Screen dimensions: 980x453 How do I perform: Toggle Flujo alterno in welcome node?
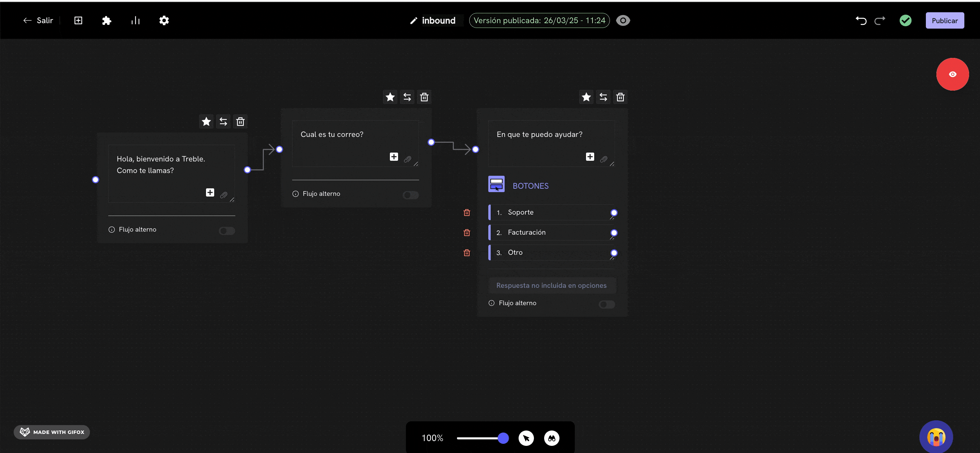(227, 231)
